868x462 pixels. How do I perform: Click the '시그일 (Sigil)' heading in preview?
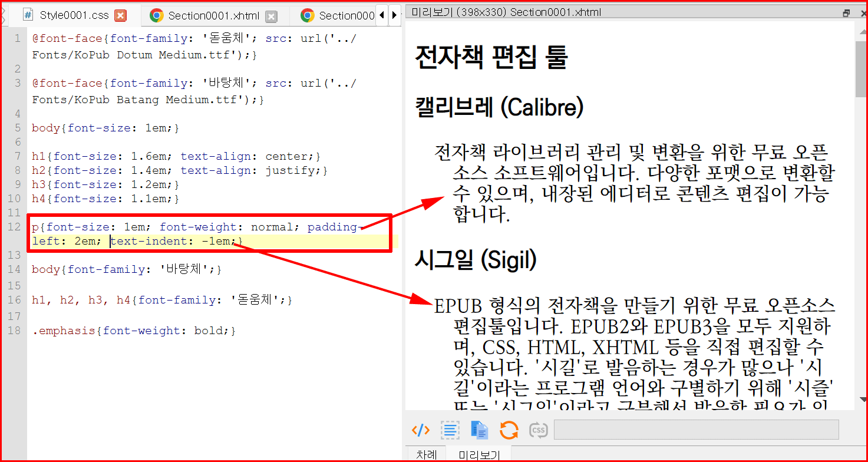coord(476,259)
